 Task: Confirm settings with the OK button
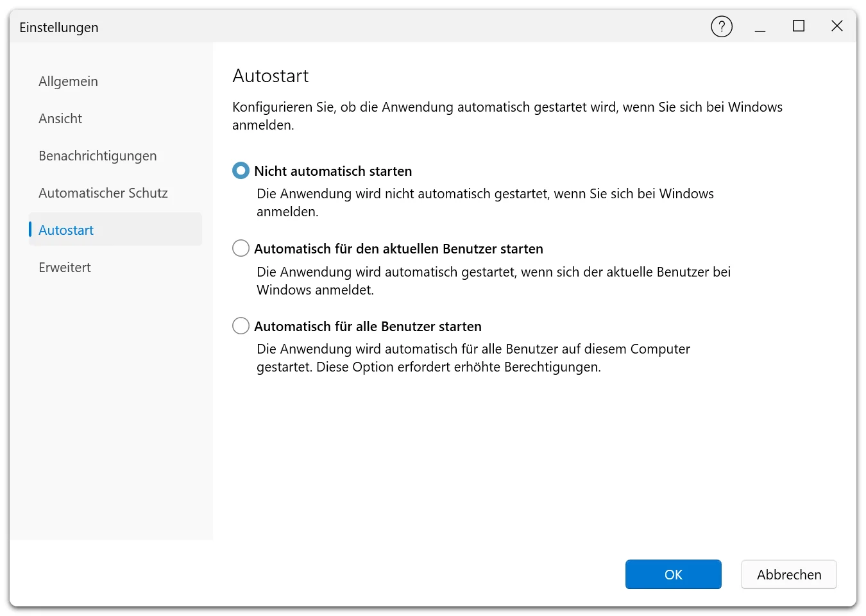(674, 574)
